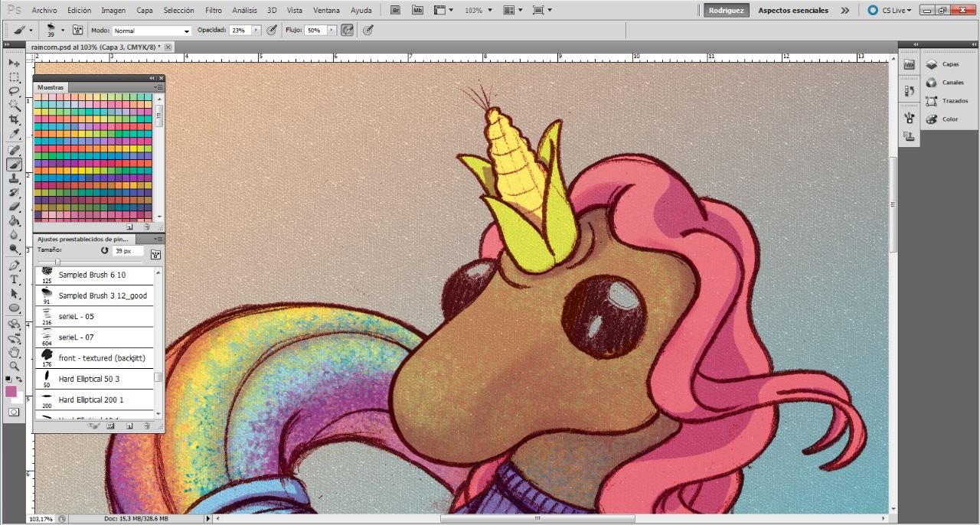Open the Opacidad slider arrow
The width and height of the screenshot is (980, 525).
click(256, 30)
